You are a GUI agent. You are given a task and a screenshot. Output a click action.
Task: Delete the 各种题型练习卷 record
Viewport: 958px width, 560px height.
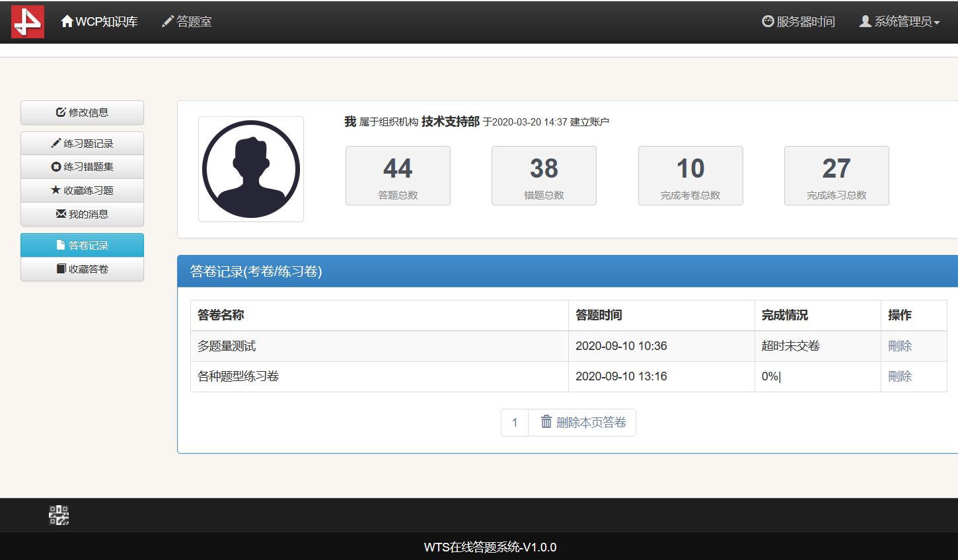(900, 376)
